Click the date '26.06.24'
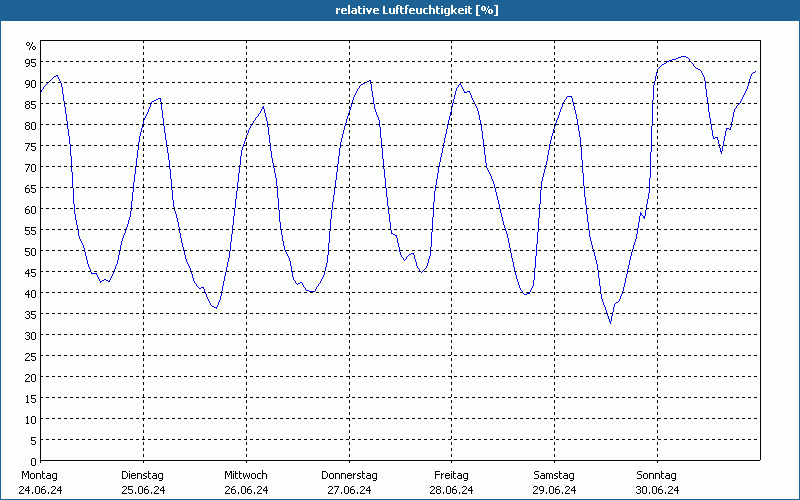 pyautogui.click(x=246, y=490)
